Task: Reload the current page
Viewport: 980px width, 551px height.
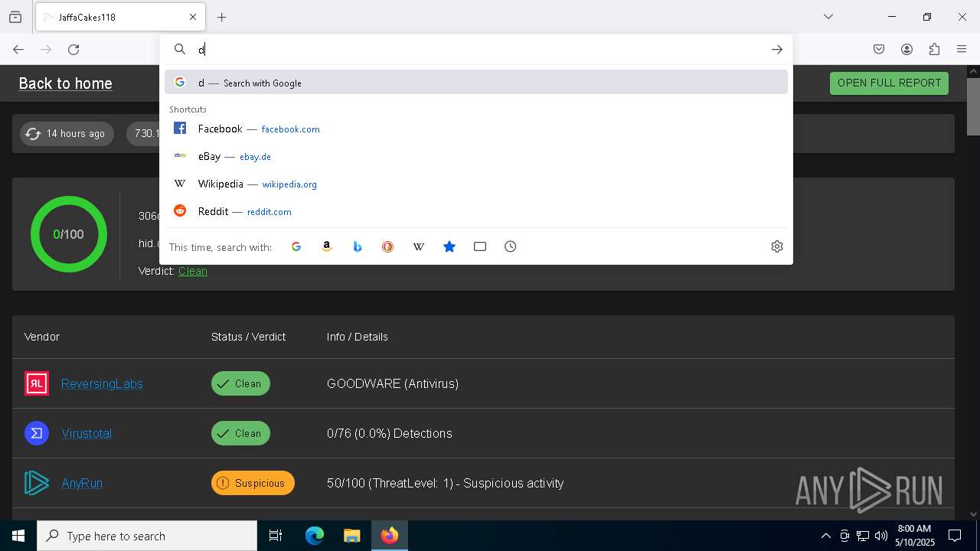Action: pos(73,49)
